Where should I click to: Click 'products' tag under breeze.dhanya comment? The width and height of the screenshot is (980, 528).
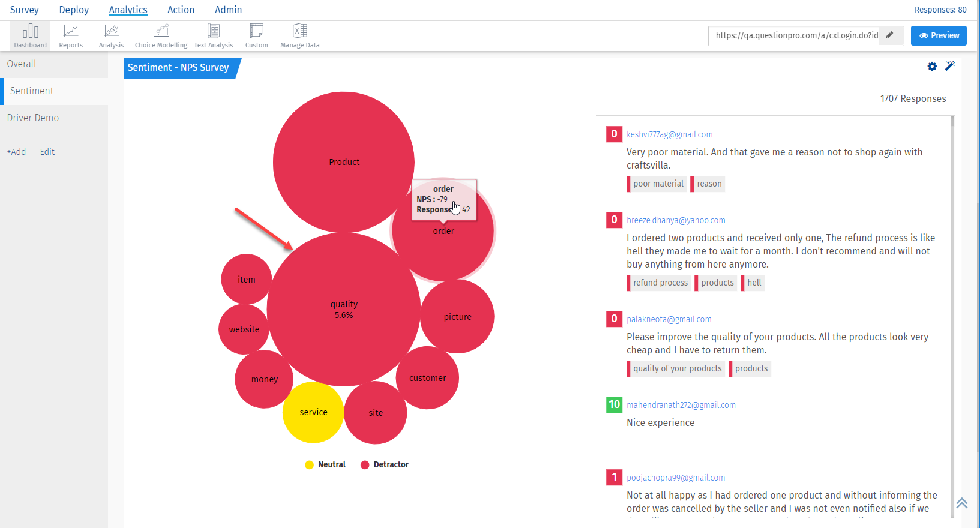tap(716, 283)
